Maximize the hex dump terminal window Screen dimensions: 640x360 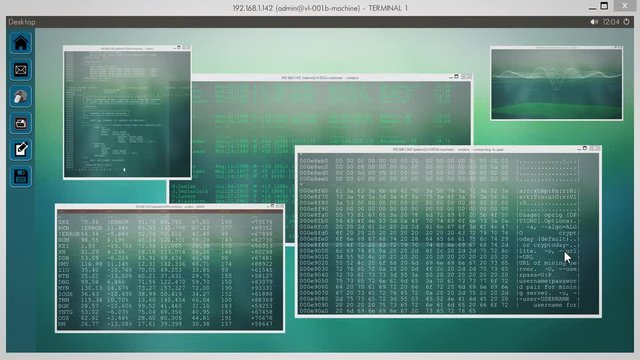click(585, 148)
